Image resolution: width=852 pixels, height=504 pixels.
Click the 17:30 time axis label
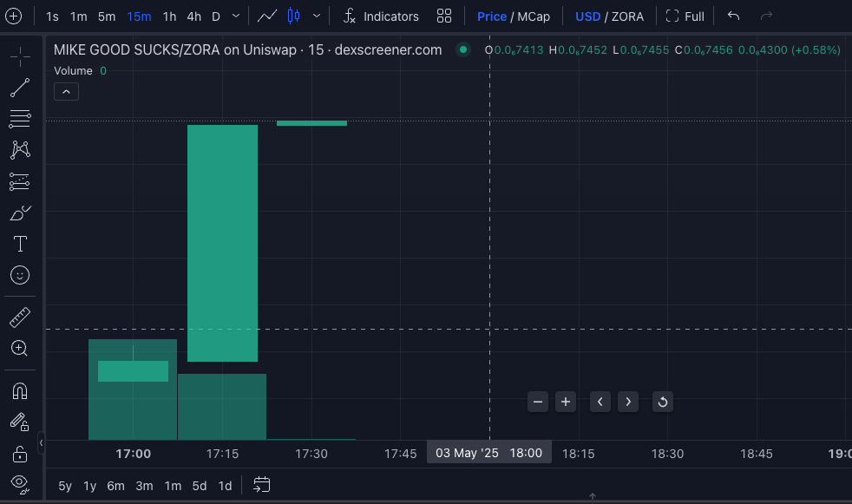[x=311, y=454]
